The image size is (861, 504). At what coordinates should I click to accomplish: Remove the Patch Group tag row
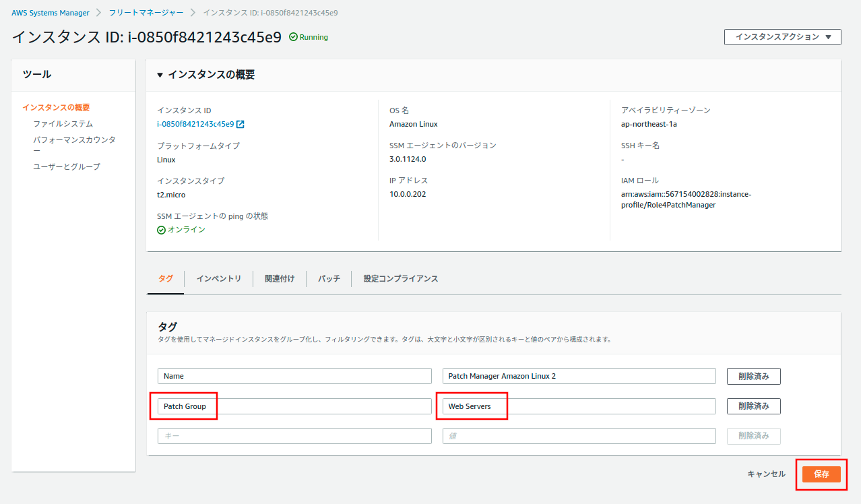753,406
